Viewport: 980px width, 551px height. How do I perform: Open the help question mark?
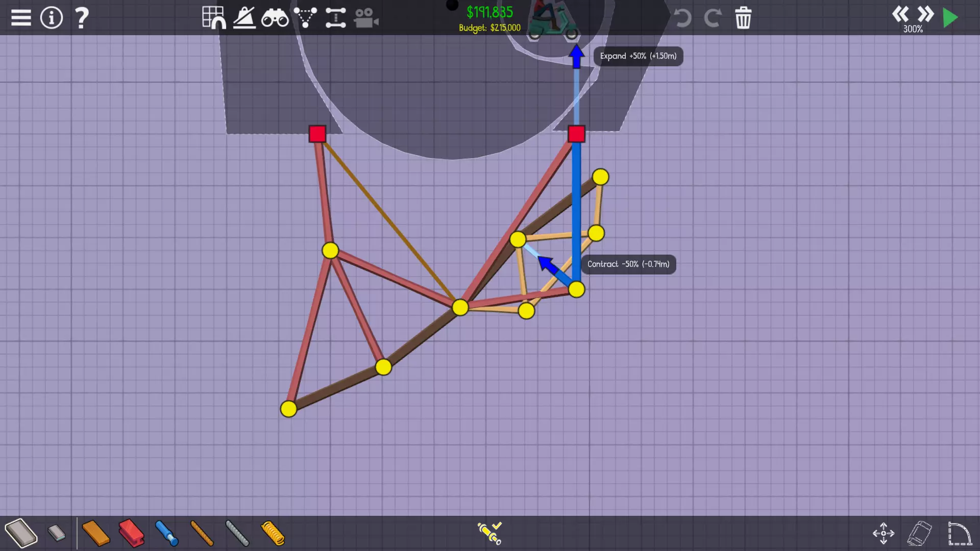coord(81,18)
